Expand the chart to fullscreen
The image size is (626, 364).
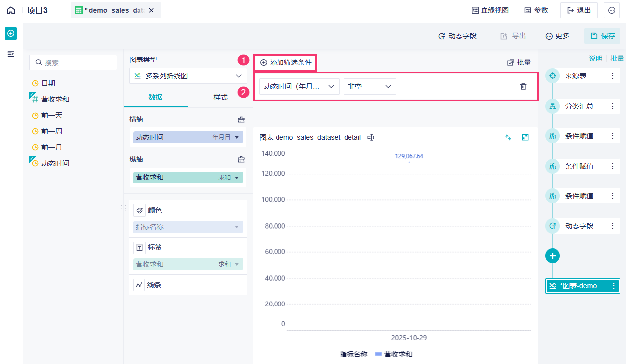(525, 137)
